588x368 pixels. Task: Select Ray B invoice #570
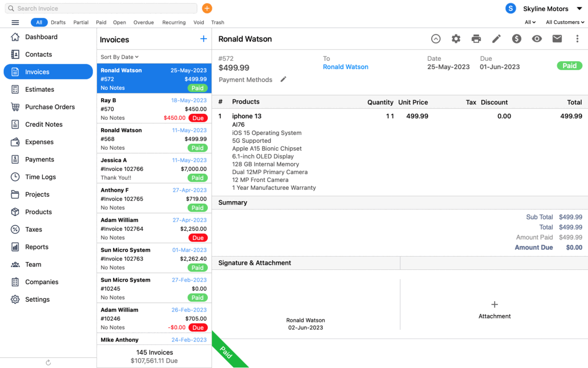tap(154, 108)
